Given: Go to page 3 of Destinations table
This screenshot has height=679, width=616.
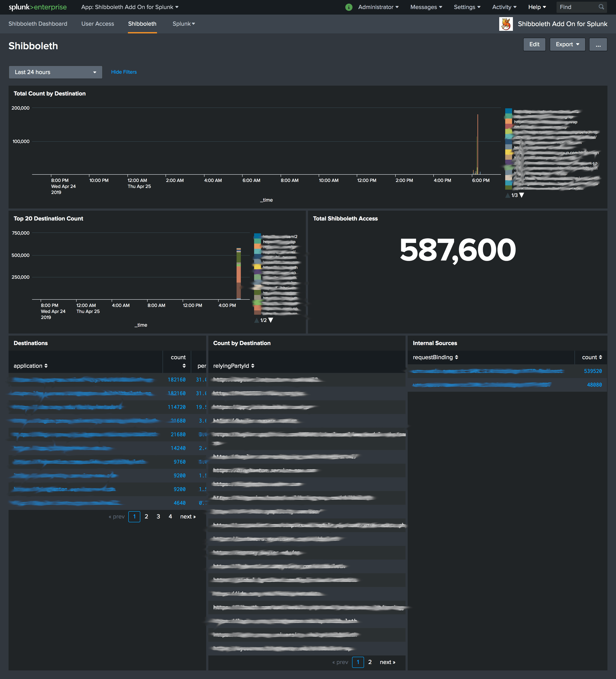Looking at the screenshot, I should (x=158, y=516).
